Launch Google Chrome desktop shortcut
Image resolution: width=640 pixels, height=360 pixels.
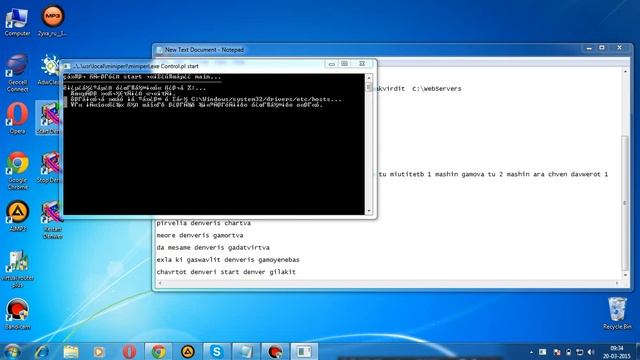pyautogui.click(x=17, y=171)
